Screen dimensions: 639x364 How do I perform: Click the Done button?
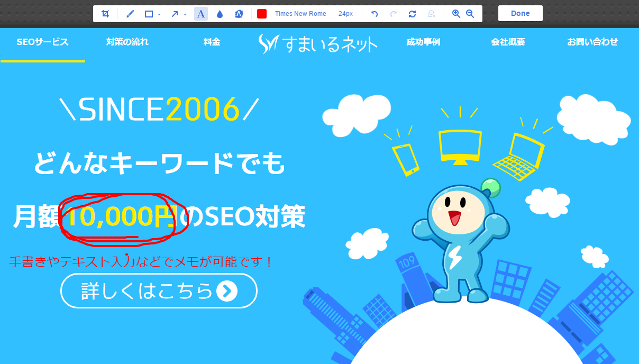(x=521, y=13)
